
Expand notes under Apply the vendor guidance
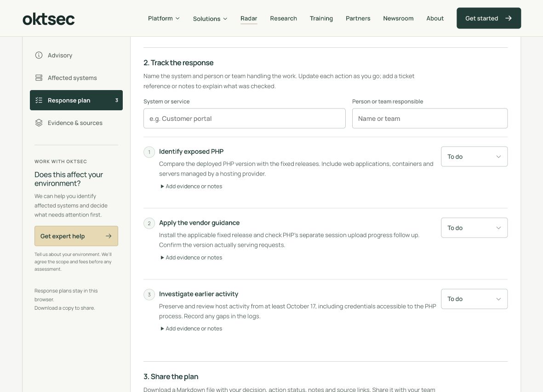[191, 257]
